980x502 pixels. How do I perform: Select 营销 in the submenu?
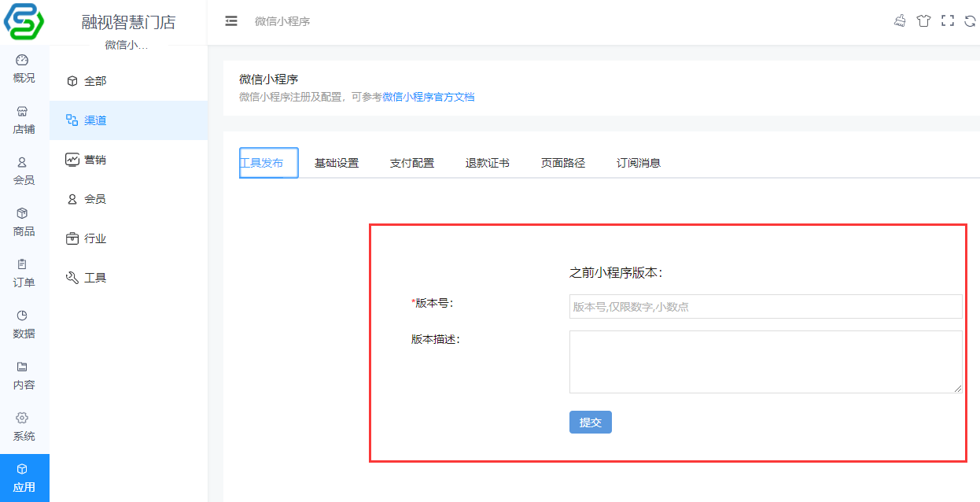click(128, 160)
